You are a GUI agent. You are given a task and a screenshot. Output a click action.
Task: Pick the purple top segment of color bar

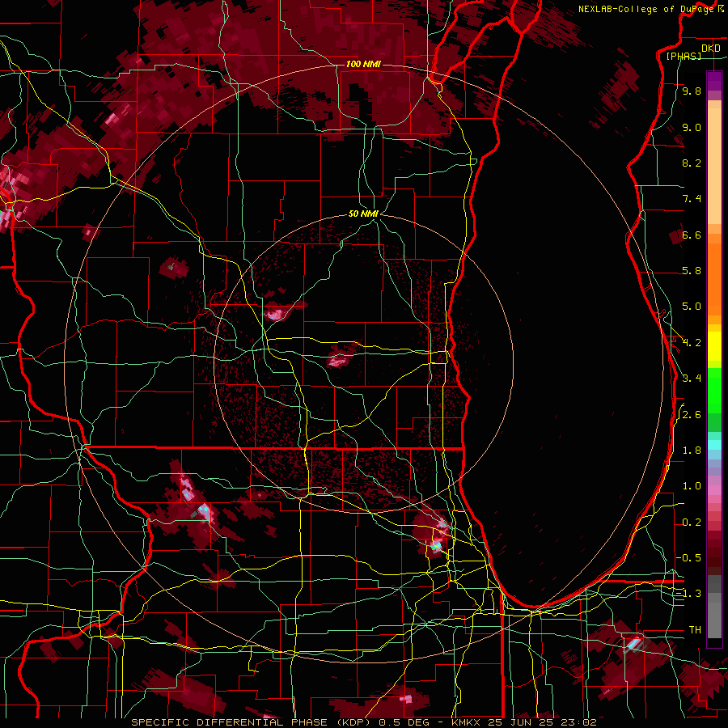(x=714, y=81)
